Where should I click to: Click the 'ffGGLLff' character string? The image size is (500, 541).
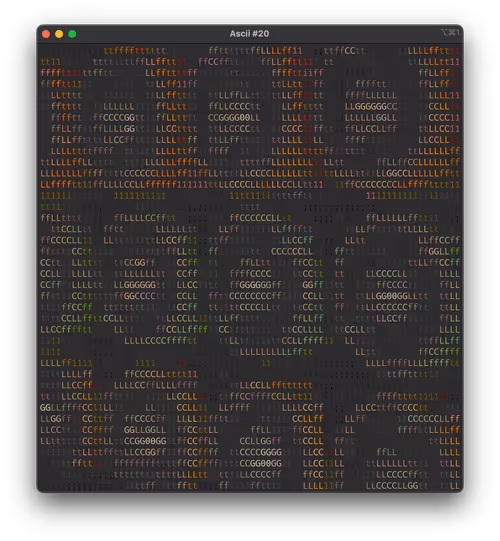(439, 252)
